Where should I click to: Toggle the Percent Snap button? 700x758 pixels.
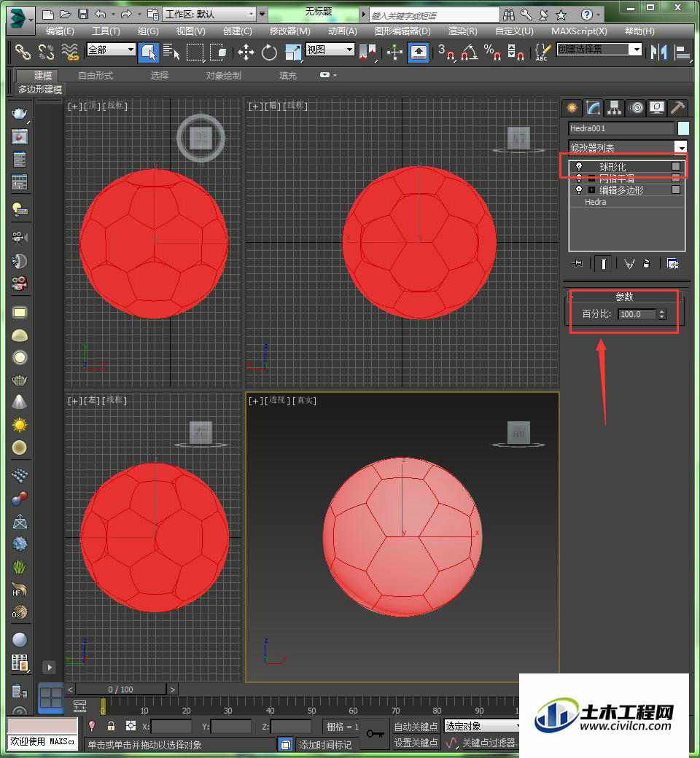point(492,52)
